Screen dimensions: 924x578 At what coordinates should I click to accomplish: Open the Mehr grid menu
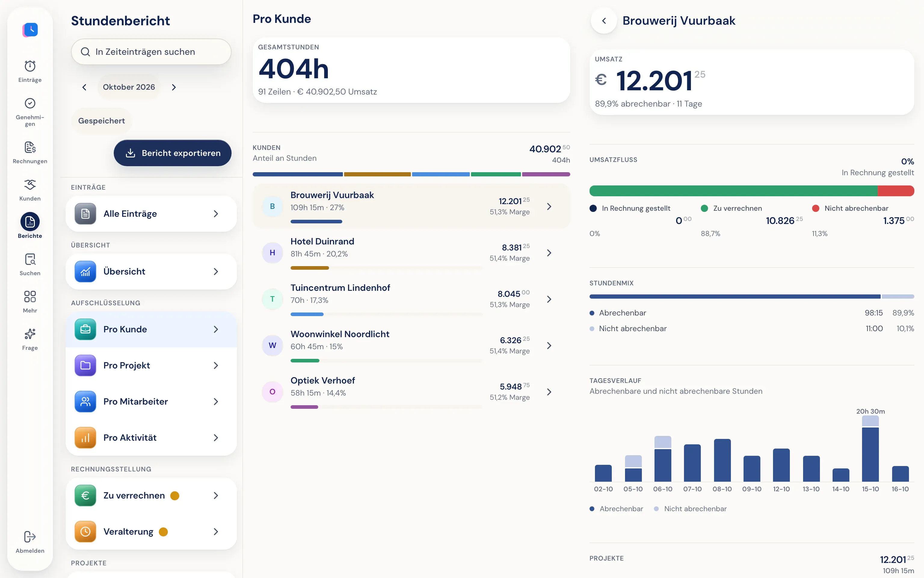click(x=30, y=302)
